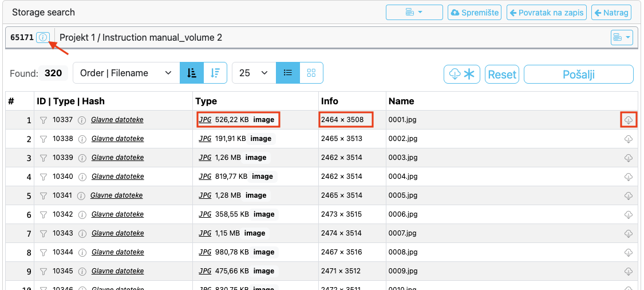Click the download-all cloud asterisk button
This screenshot has width=644, height=290.
pos(461,74)
